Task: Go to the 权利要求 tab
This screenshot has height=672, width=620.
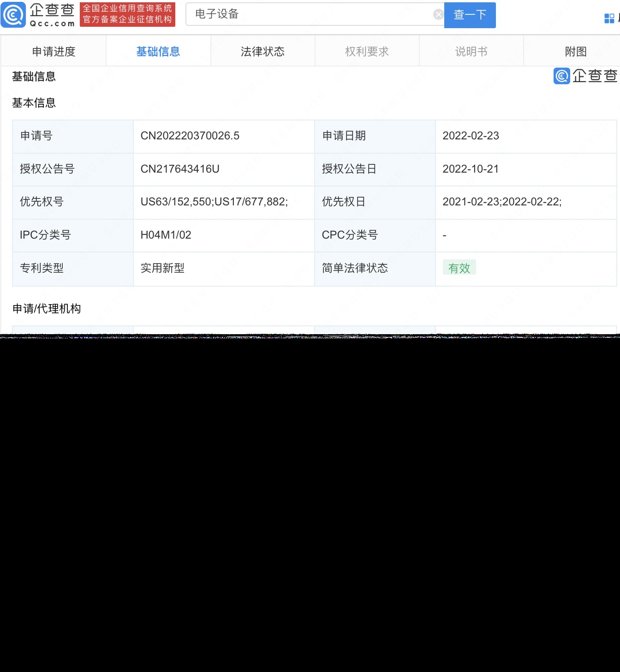Action: [x=367, y=51]
